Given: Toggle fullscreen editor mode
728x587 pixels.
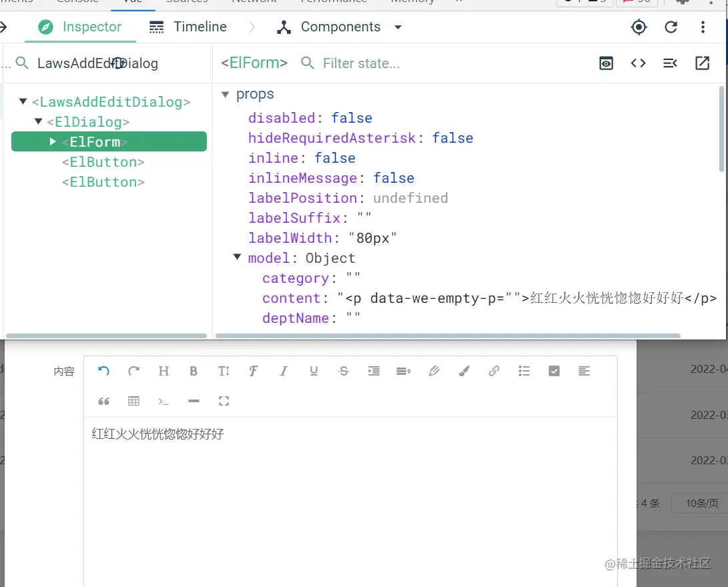Looking at the screenshot, I should 224,401.
